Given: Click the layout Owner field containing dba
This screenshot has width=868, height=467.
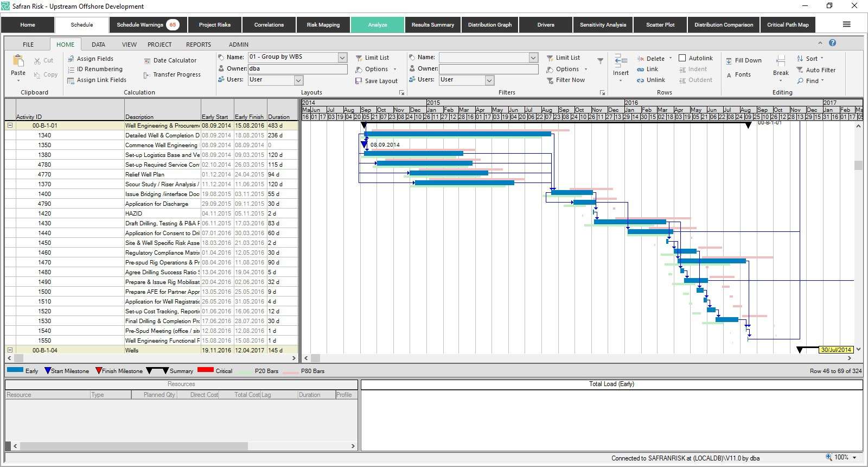Looking at the screenshot, I should [298, 69].
